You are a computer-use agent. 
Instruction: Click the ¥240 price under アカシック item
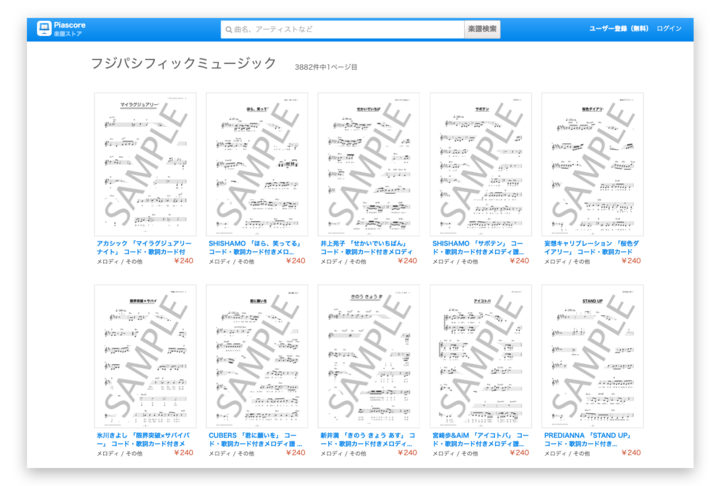pos(184,261)
